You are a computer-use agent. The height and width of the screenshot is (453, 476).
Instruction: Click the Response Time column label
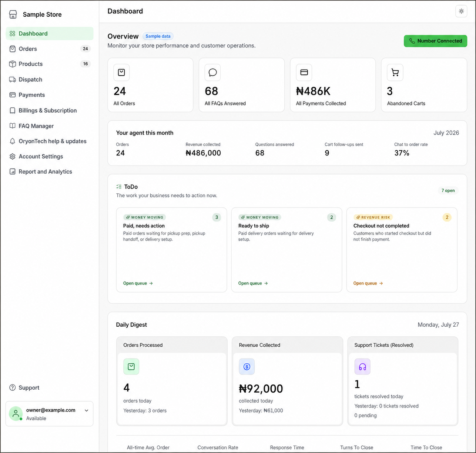(287, 447)
